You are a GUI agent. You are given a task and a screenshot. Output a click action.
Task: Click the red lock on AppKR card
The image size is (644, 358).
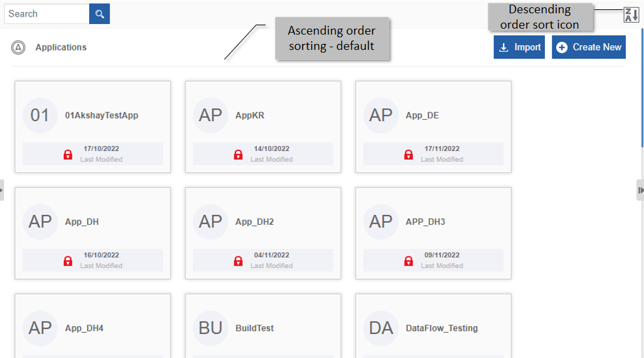(x=238, y=154)
